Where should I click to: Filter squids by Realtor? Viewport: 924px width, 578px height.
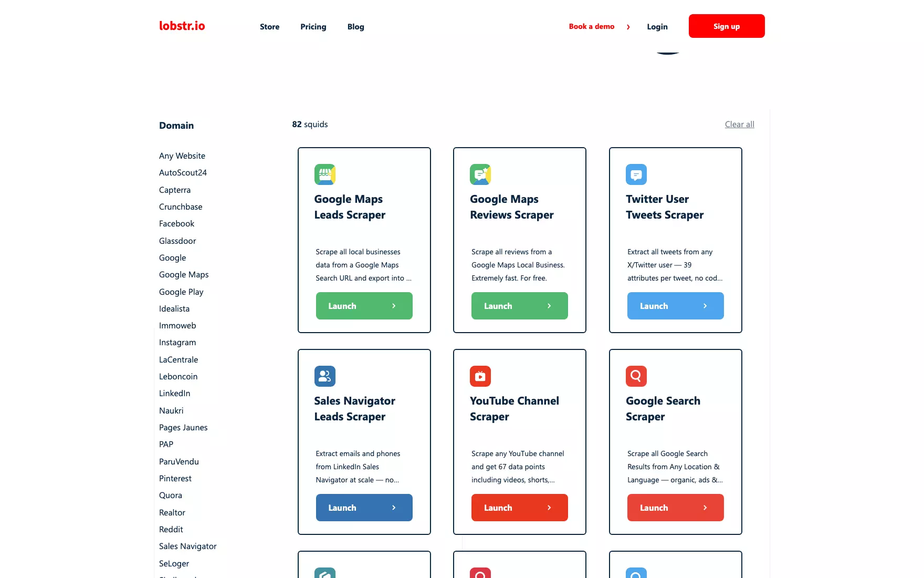pyautogui.click(x=172, y=513)
